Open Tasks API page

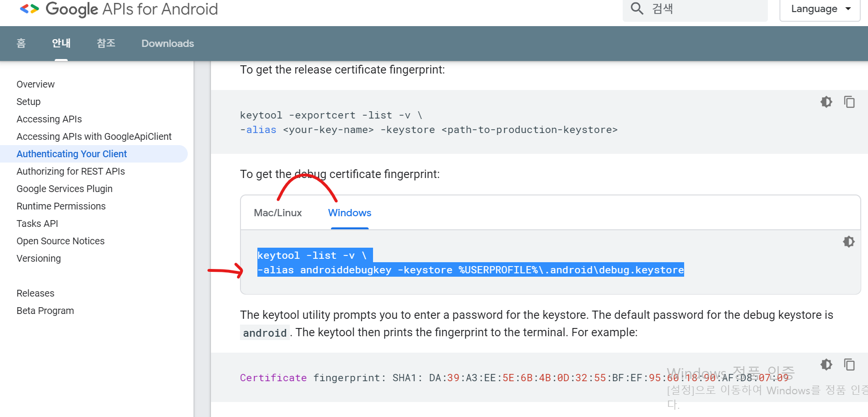37,223
